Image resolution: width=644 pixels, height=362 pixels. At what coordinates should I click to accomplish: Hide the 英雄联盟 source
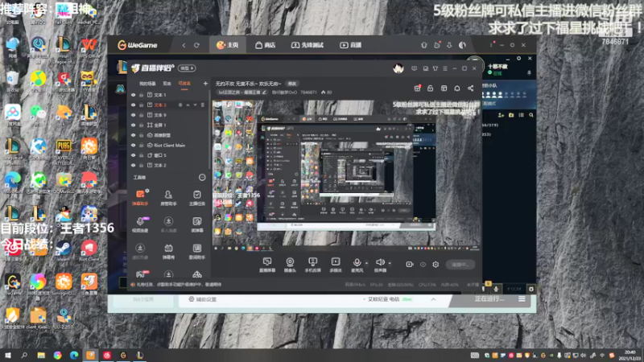click(x=133, y=135)
